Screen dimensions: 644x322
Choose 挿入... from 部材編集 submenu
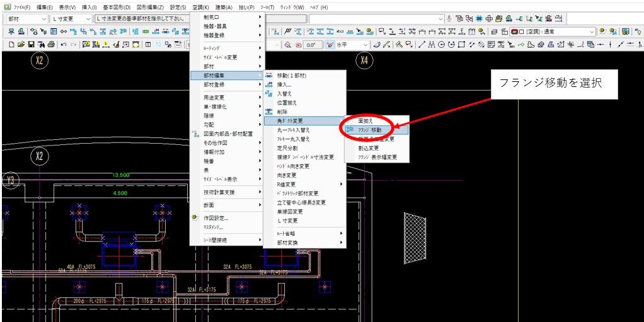tap(304, 84)
